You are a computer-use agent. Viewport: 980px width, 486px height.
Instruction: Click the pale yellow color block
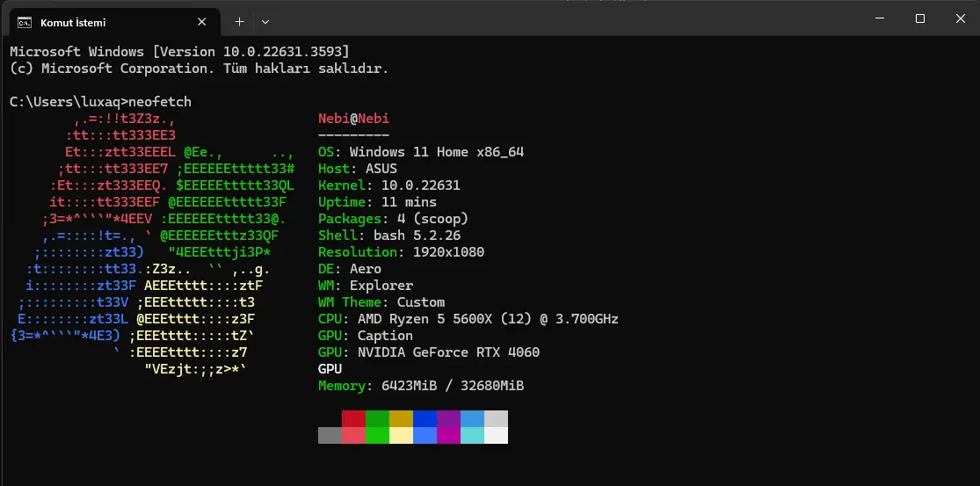click(402, 435)
